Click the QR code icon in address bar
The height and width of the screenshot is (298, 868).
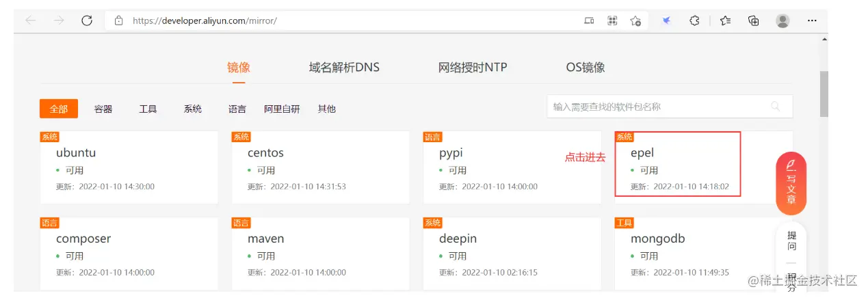click(613, 21)
